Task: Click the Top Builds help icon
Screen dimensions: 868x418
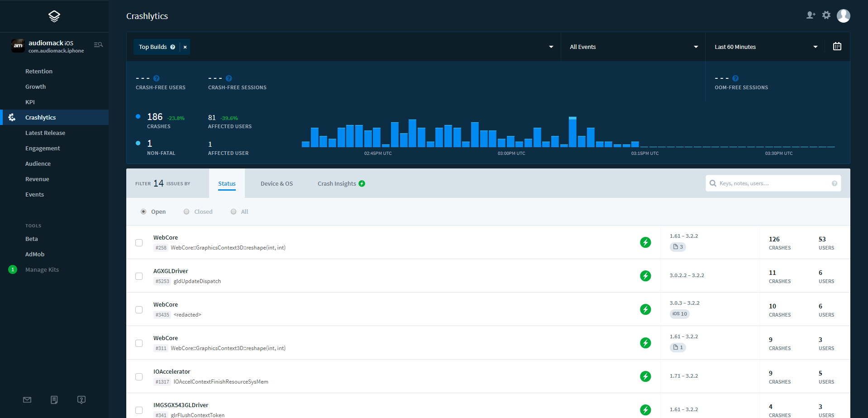Action: (x=172, y=47)
